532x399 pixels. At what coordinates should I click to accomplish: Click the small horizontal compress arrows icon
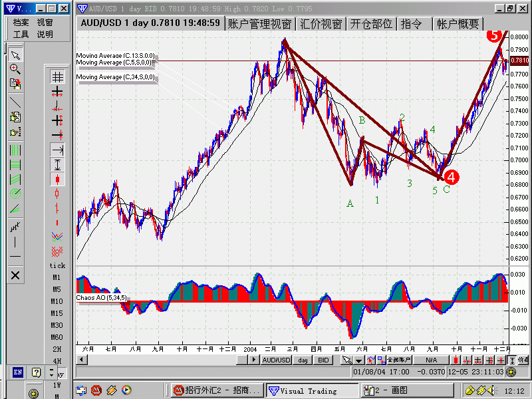(x=57, y=106)
